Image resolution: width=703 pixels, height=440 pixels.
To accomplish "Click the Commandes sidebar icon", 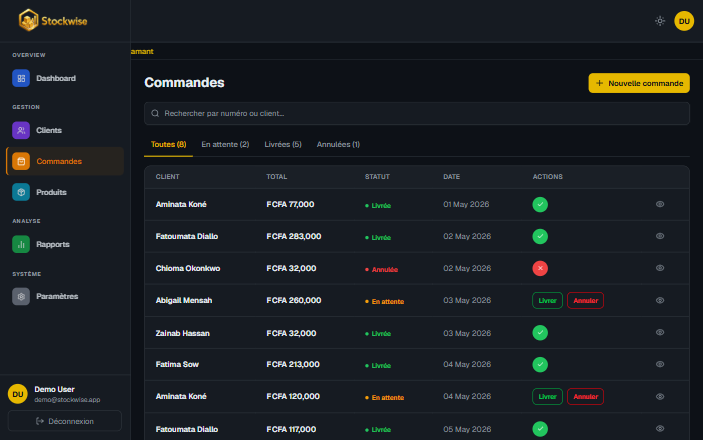I will (x=21, y=161).
